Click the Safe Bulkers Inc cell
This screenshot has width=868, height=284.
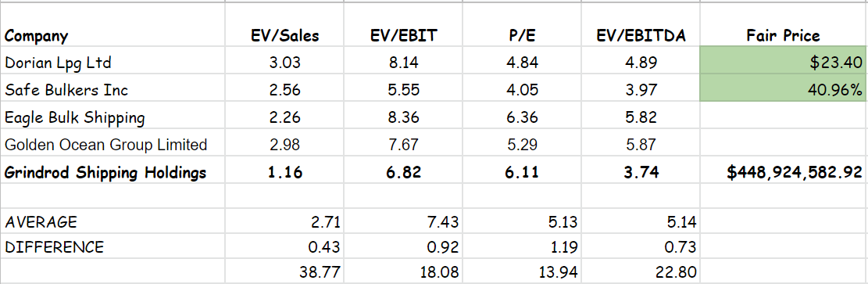(113, 89)
